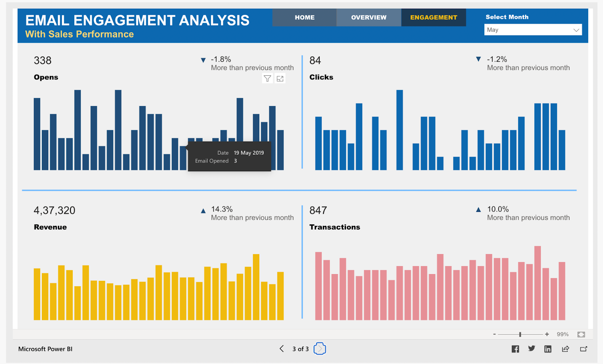Click the Twitter share icon
The height and width of the screenshot is (364, 603).
pyautogui.click(x=531, y=349)
